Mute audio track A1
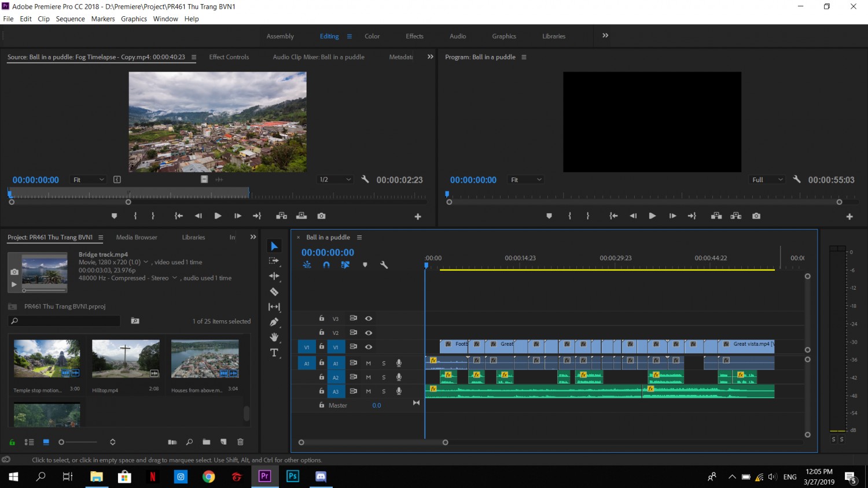The width and height of the screenshot is (868, 488). pyautogui.click(x=368, y=363)
